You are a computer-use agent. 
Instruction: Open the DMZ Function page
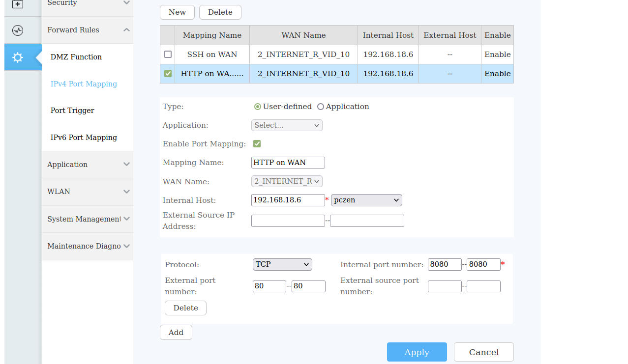point(76,57)
